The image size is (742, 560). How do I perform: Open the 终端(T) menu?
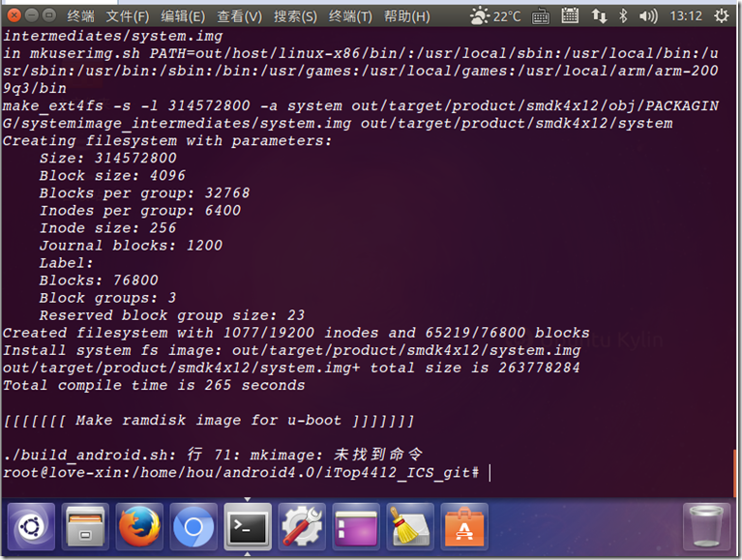pyautogui.click(x=350, y=16)
